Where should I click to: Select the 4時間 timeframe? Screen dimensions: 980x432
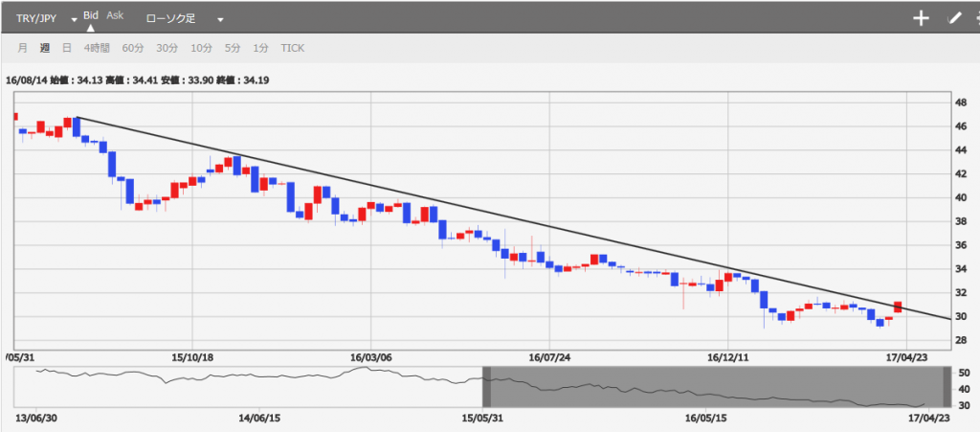(x=97, y=48)
